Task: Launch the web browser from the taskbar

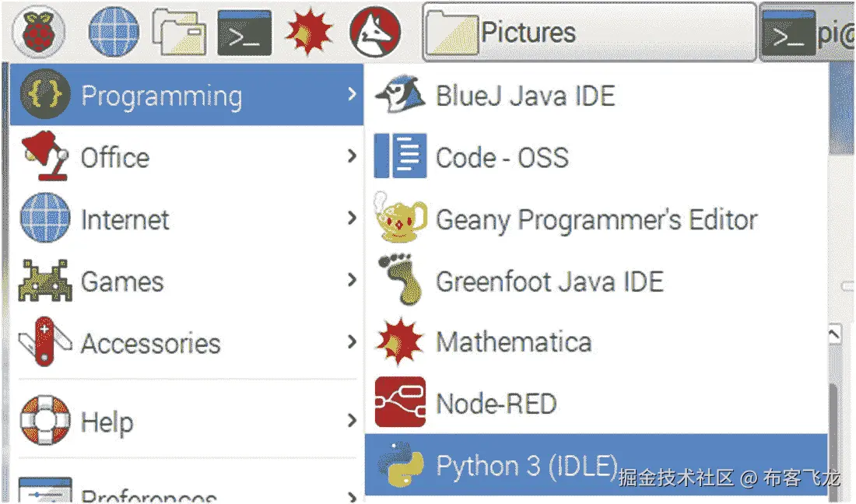Action: [111, 31]
